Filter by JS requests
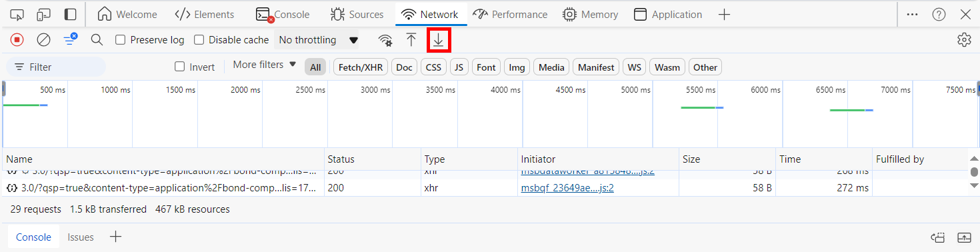980x252 pixels. click(x=459, y=67)
